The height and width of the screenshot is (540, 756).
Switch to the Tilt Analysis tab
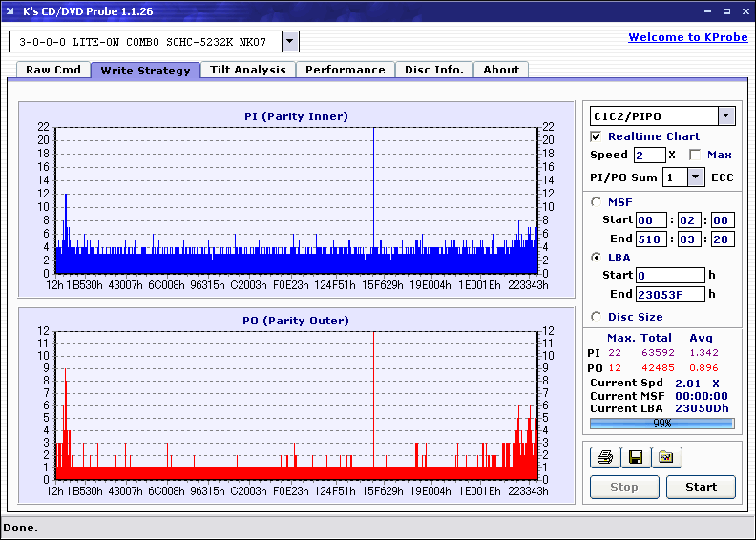click(247, 70)
